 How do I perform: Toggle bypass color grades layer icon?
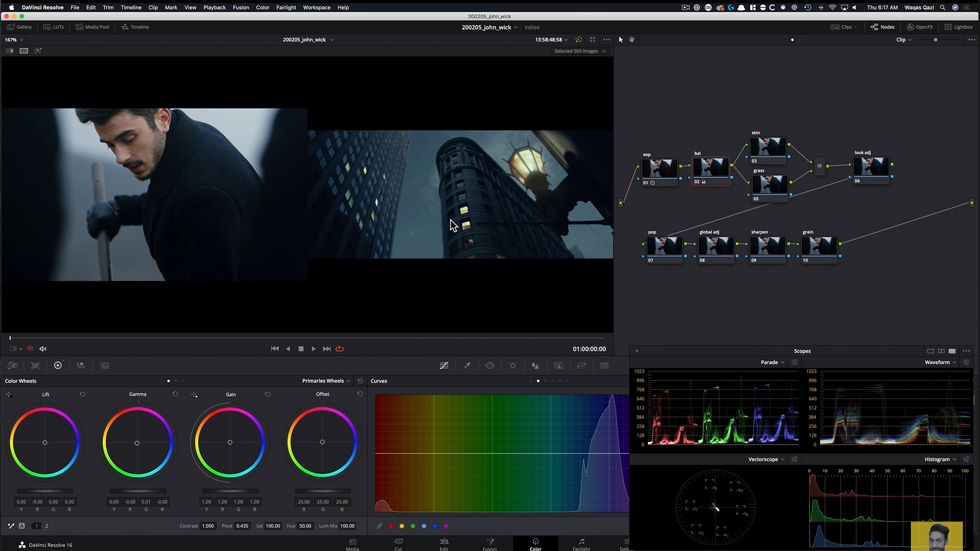30,349
